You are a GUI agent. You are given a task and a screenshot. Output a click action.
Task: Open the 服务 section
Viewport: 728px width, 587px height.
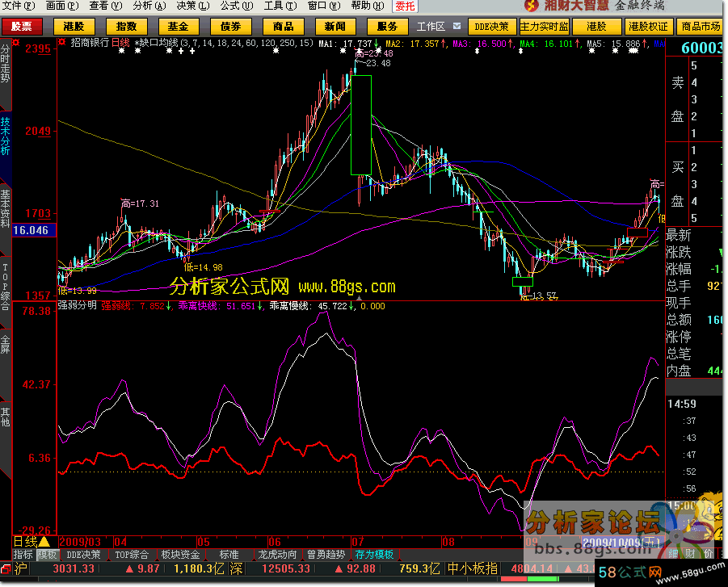(x=387, y=27)
